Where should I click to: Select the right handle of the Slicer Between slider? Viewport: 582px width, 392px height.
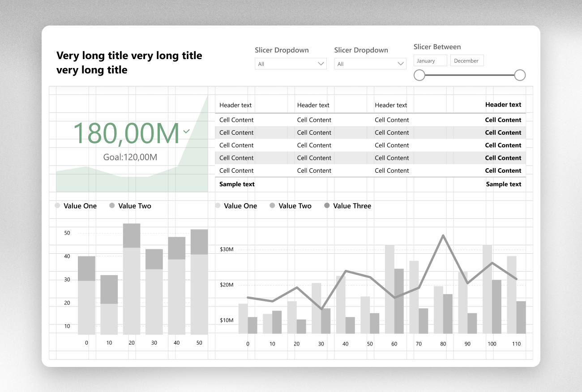tap(520, 75)
